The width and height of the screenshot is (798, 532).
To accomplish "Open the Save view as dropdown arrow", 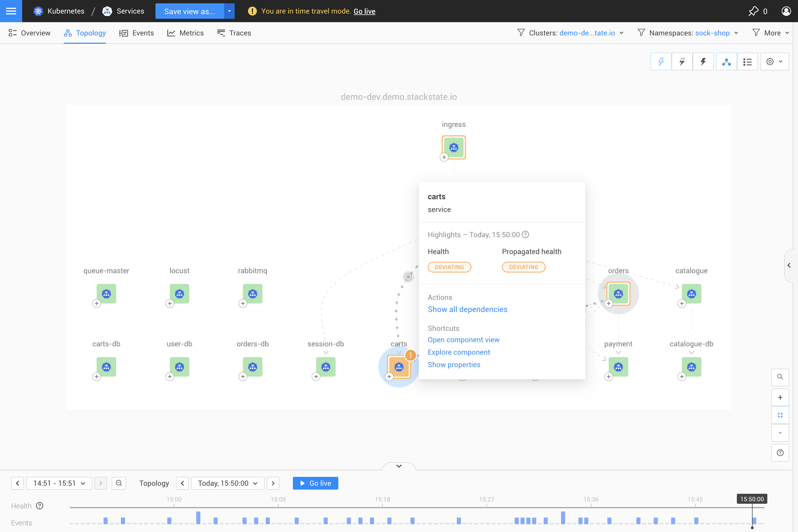I will (229, 11).
